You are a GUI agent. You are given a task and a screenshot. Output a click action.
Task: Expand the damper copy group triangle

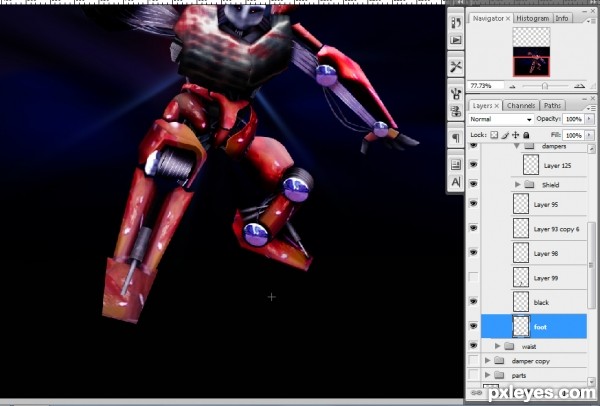[488, 360]
